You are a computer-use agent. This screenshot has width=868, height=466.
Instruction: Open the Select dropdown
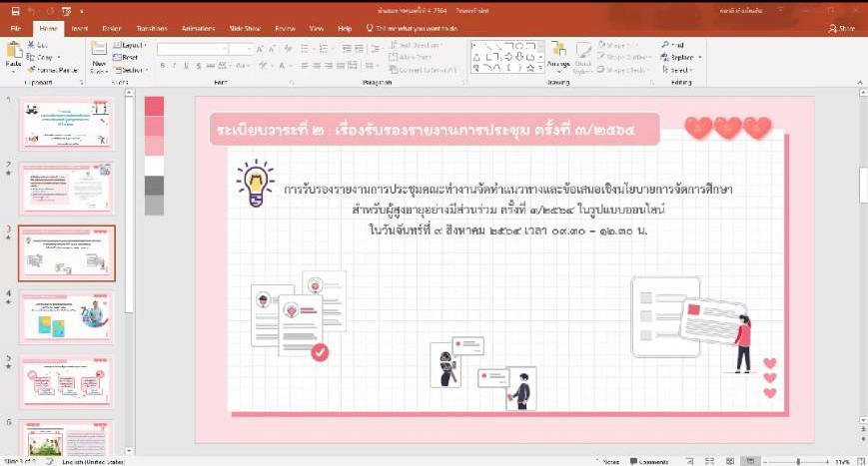click(677, 70)
